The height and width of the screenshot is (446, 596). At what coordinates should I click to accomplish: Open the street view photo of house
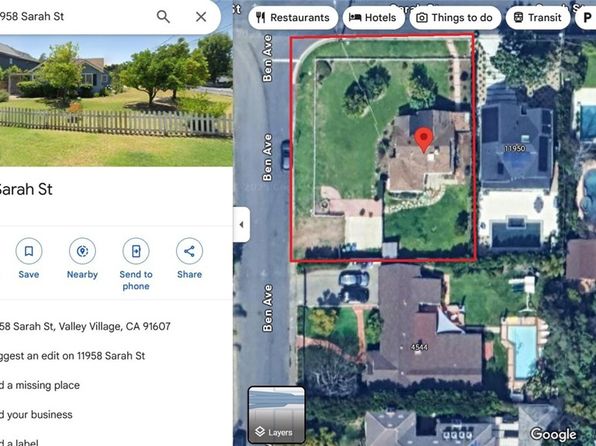(116, 100)
